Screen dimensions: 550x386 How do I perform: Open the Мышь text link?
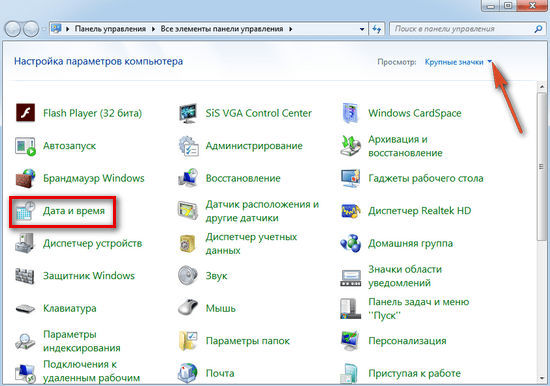[221, 308]
